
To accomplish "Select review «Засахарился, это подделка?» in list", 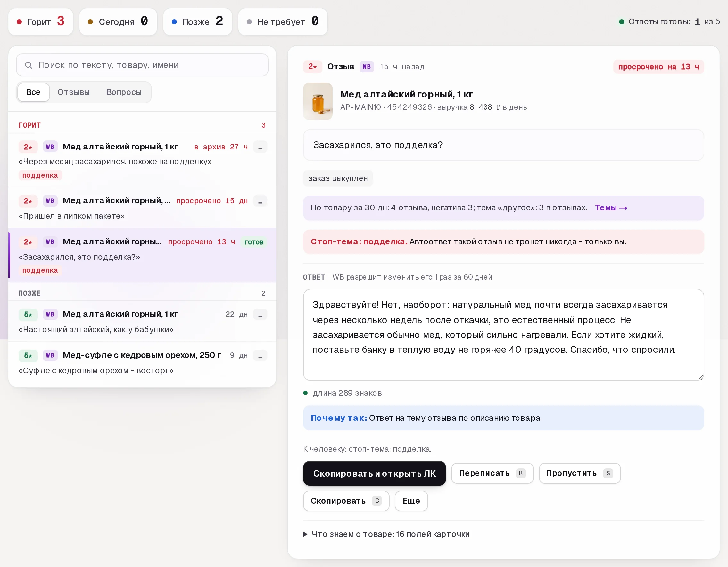I will tap(142, 255).
